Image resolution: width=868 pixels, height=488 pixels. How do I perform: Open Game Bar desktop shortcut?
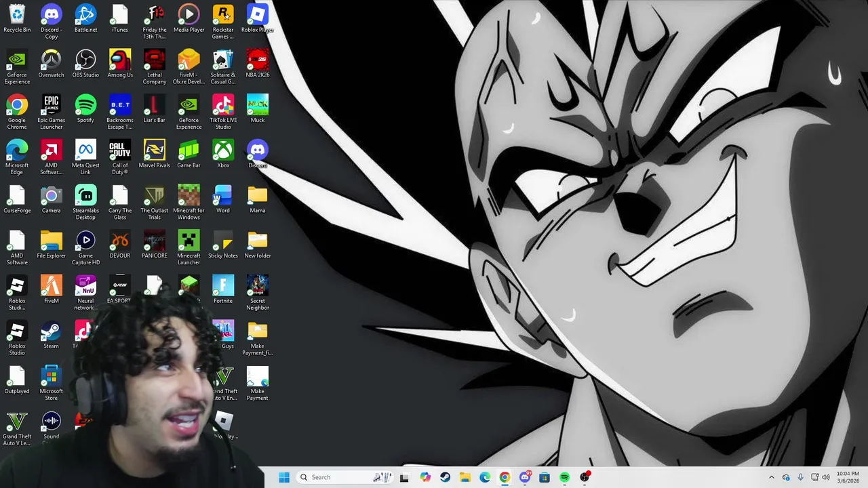pyautogui.click(x=189, y=154)
